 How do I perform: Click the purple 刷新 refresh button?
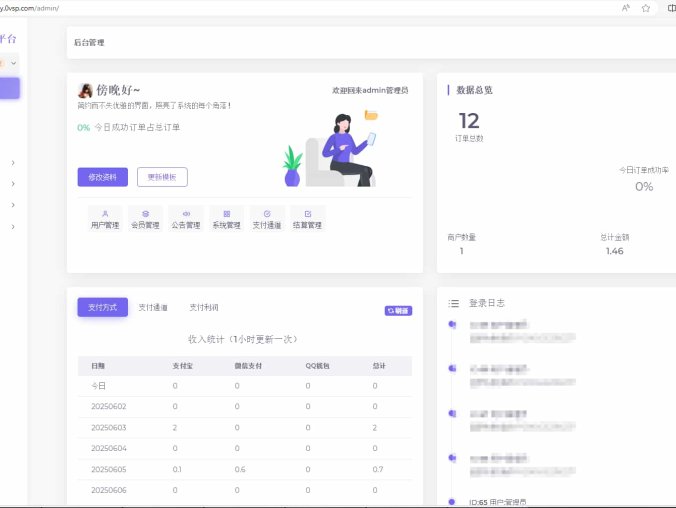398,310
